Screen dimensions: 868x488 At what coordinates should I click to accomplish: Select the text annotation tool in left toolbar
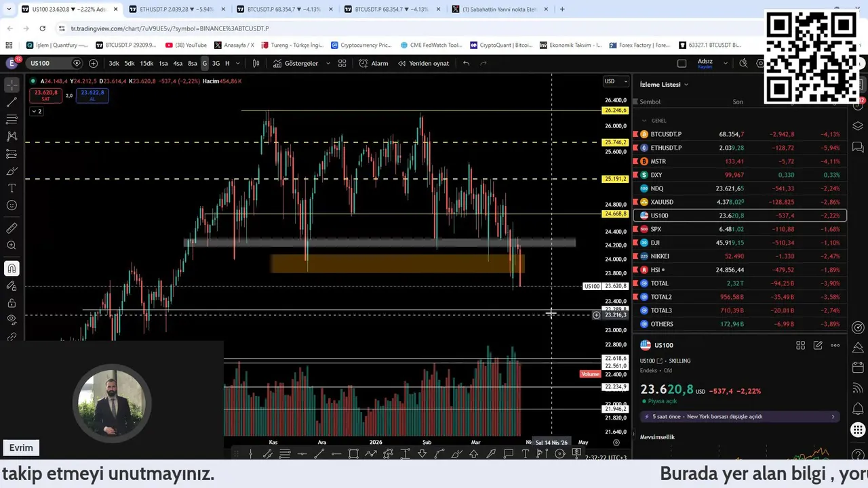[12, 188]
